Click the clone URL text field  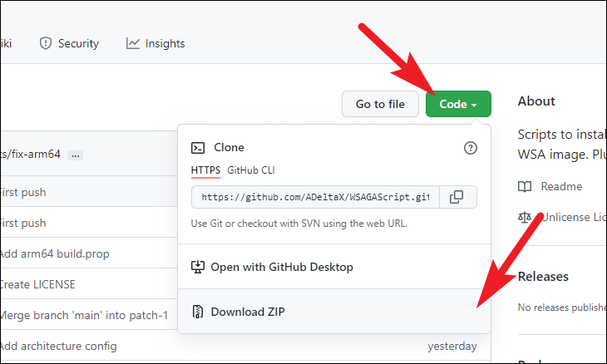315,197
